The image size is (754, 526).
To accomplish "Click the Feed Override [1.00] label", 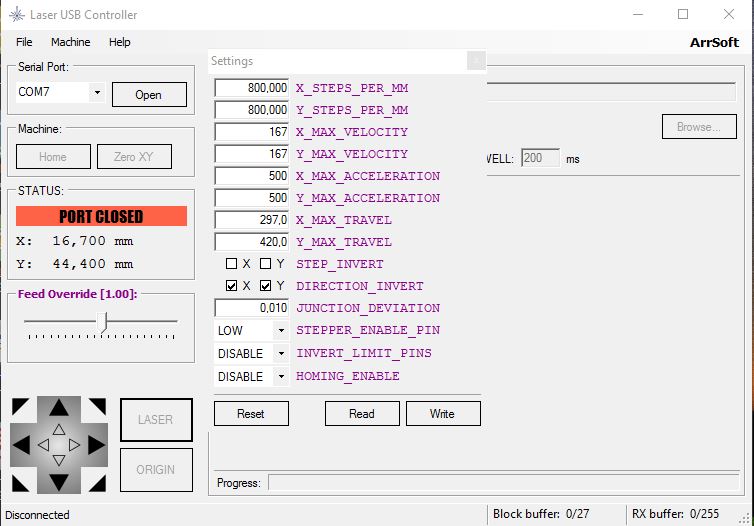I will pos(77,294).
